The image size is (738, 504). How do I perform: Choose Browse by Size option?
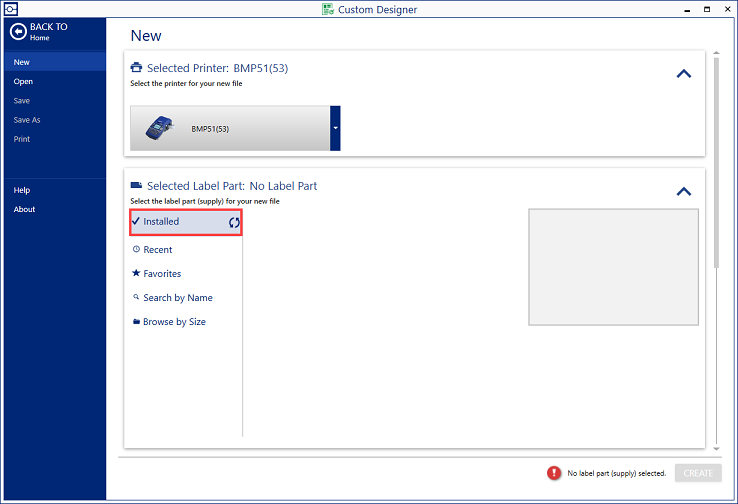(174, 322)
